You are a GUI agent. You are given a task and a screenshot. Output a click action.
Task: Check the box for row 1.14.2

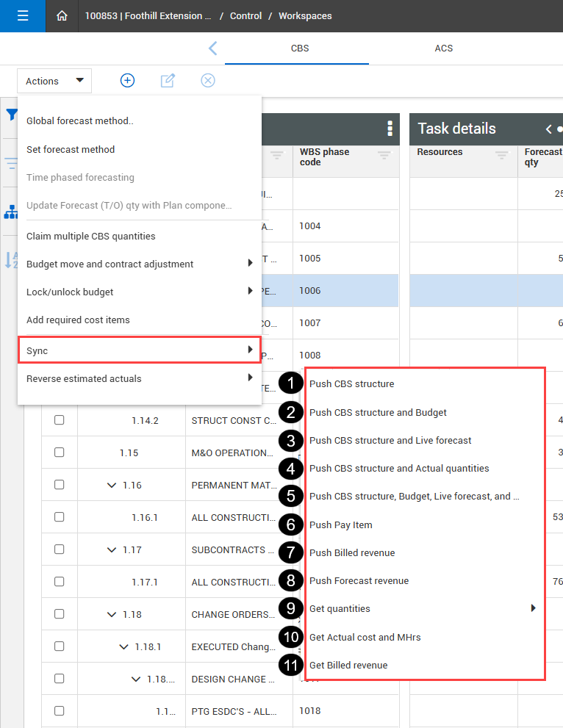(x=60, y=420)
